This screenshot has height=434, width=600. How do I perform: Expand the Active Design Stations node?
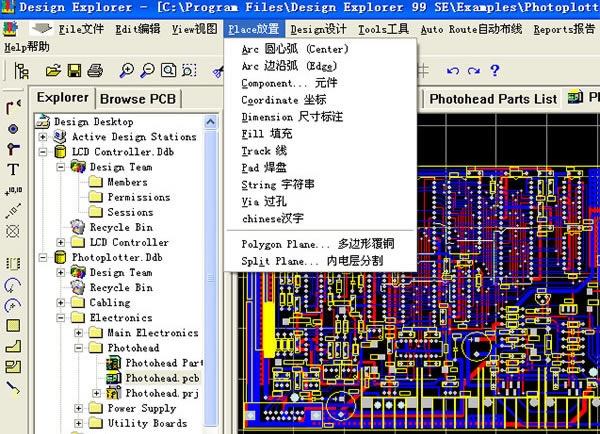pyautogui.click(x=44, y=137)
